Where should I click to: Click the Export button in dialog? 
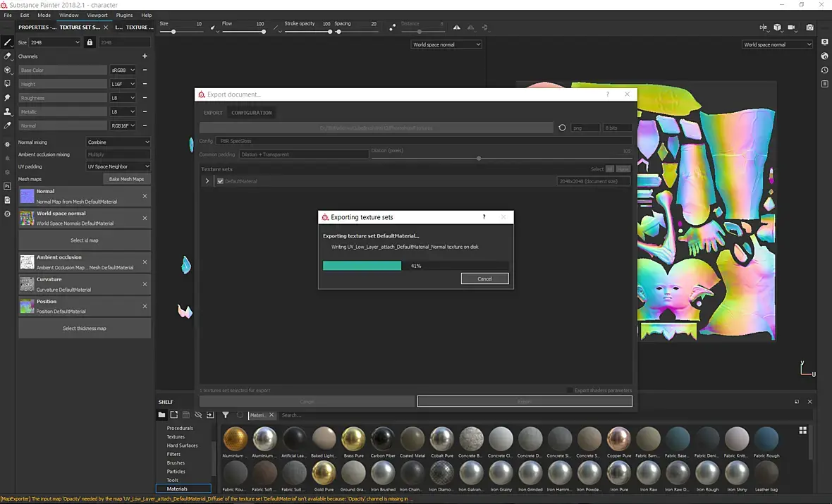point(525,402)
